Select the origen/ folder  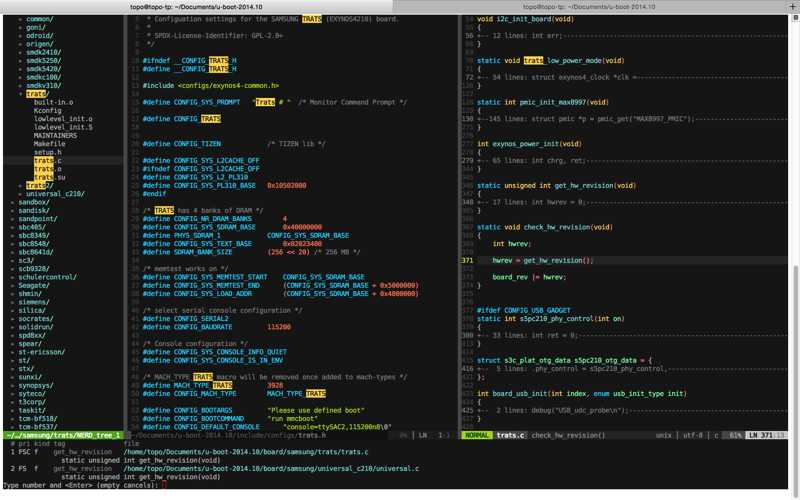pos(40,44)
